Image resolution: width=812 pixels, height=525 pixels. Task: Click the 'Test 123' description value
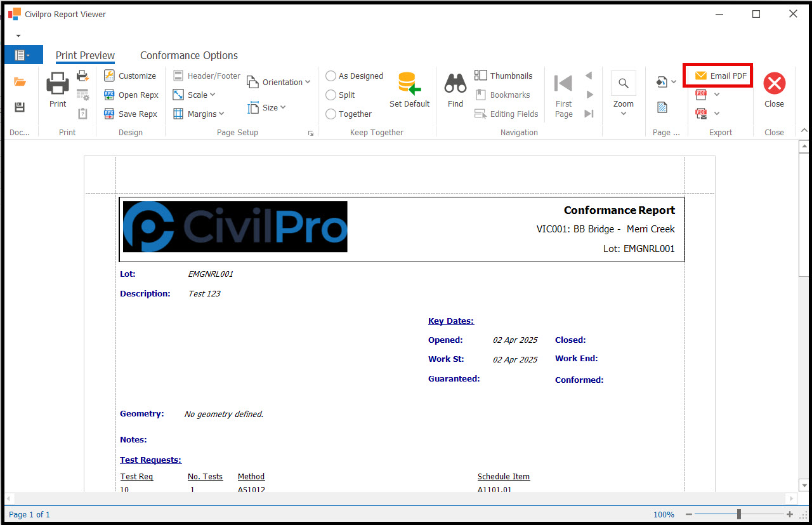point(204,294)
